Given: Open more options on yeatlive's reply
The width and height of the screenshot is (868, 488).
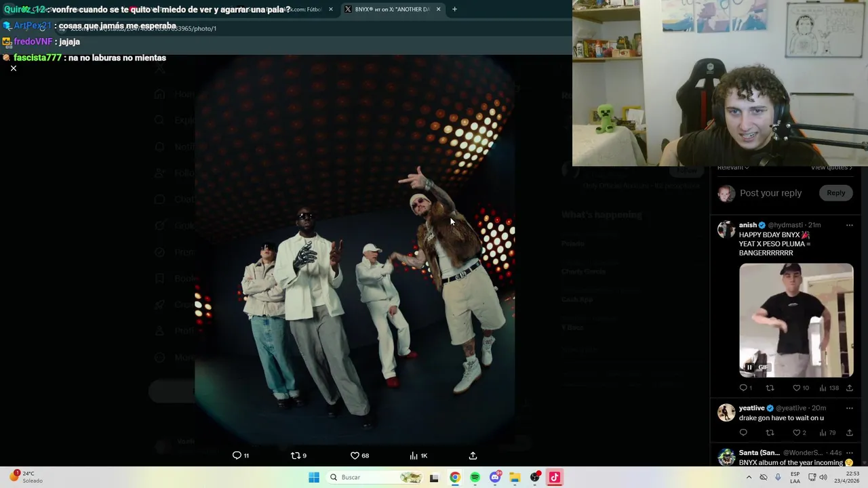Looking at the screenshot, I should pos(849,408).
